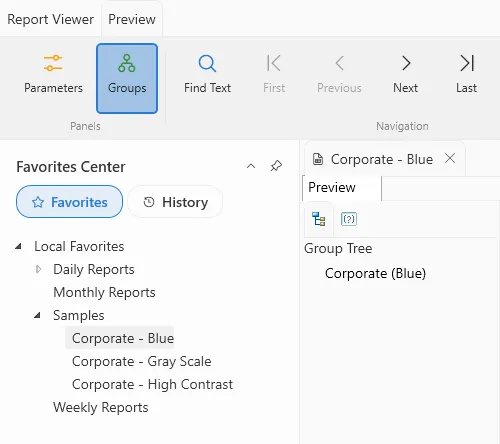Open Corporate - Gray Scale report
This screenshot has height=444, width=500.
point(142,361)
